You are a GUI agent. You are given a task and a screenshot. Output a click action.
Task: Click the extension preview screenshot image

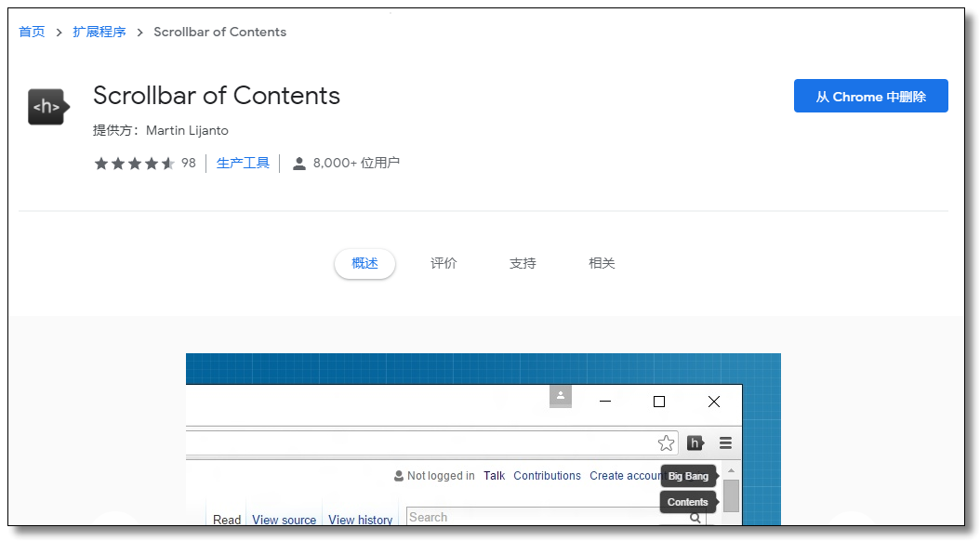click(483, 439)
